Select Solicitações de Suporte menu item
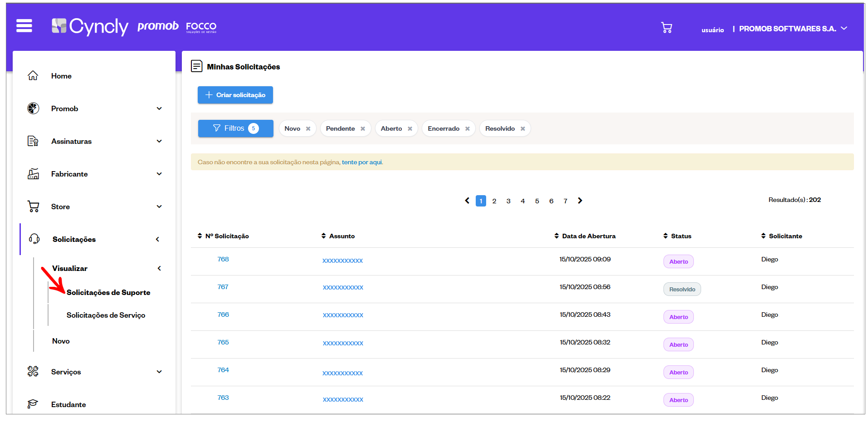The image size is (868, 423). coord(108,292)
